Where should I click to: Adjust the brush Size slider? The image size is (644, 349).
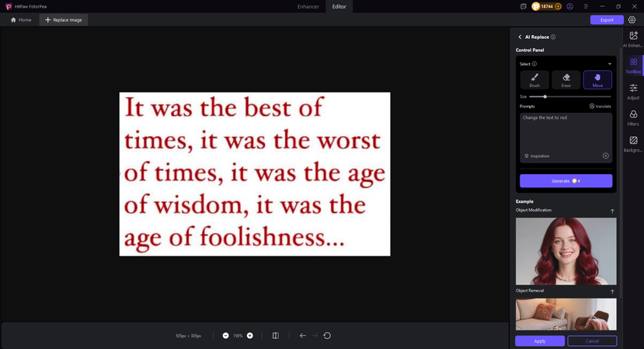coord(570,96)
